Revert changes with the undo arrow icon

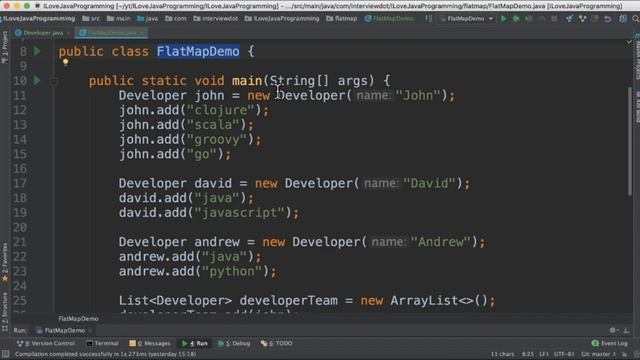(607, 19)
